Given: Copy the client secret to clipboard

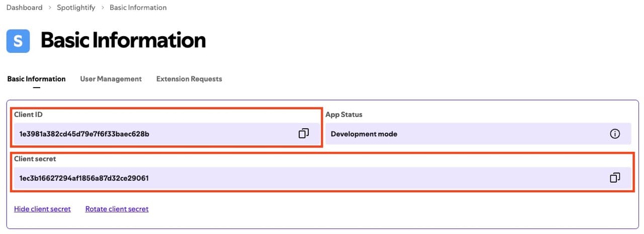Looking at the screenshot, I should [x=614, y=178].
